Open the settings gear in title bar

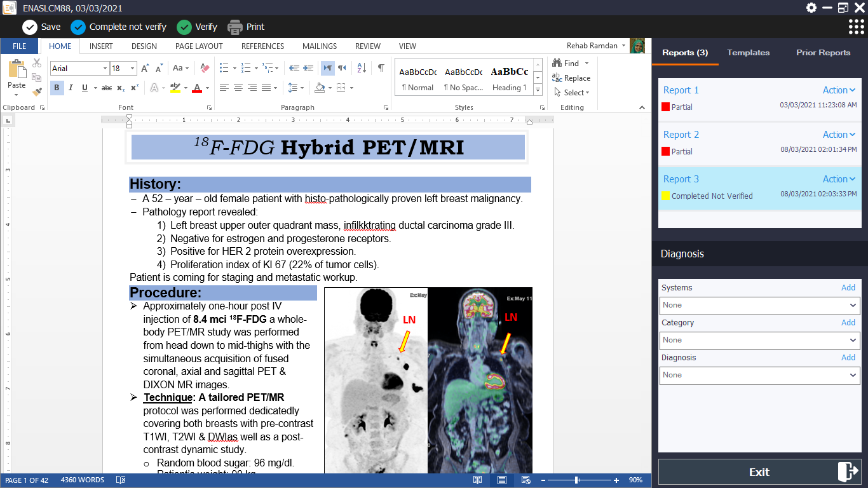811,8
